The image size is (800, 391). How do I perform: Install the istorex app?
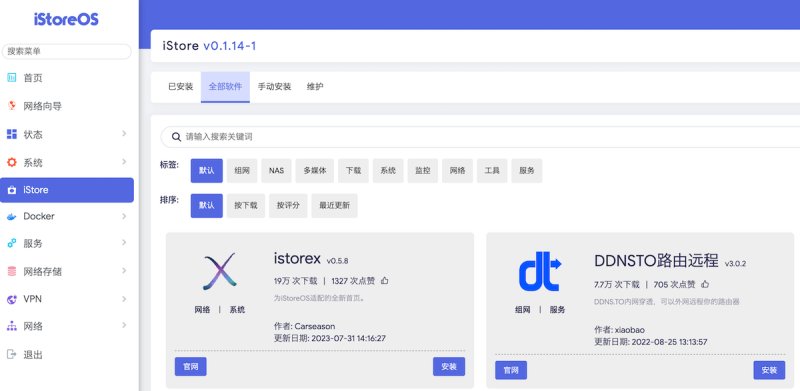(x=449, y=366)
